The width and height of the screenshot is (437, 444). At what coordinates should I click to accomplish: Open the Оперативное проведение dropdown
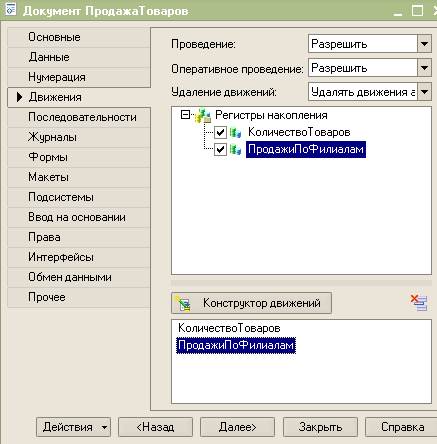[x=424, y=68]
